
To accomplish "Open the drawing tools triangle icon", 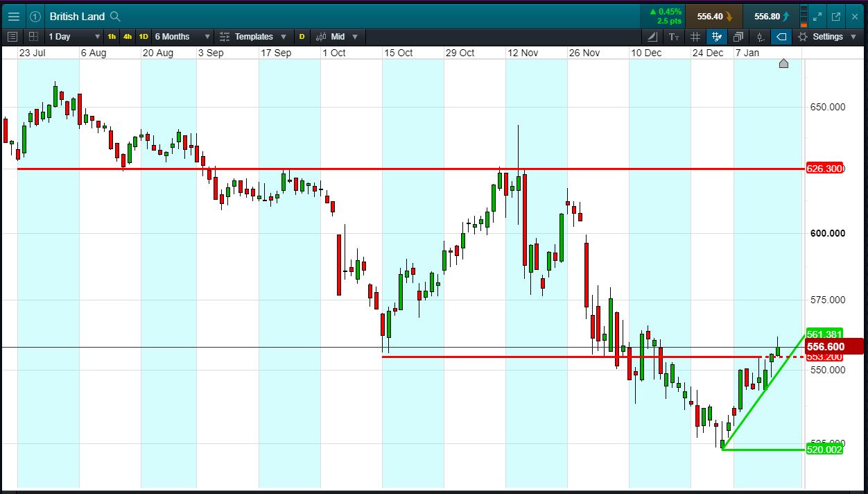I will (x=652, y=37).
